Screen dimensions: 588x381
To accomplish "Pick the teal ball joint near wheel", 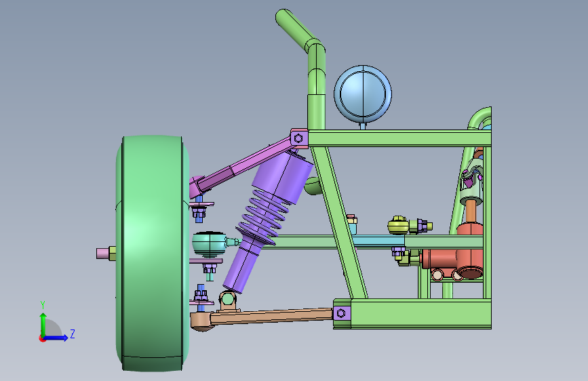I will (210, 244).
